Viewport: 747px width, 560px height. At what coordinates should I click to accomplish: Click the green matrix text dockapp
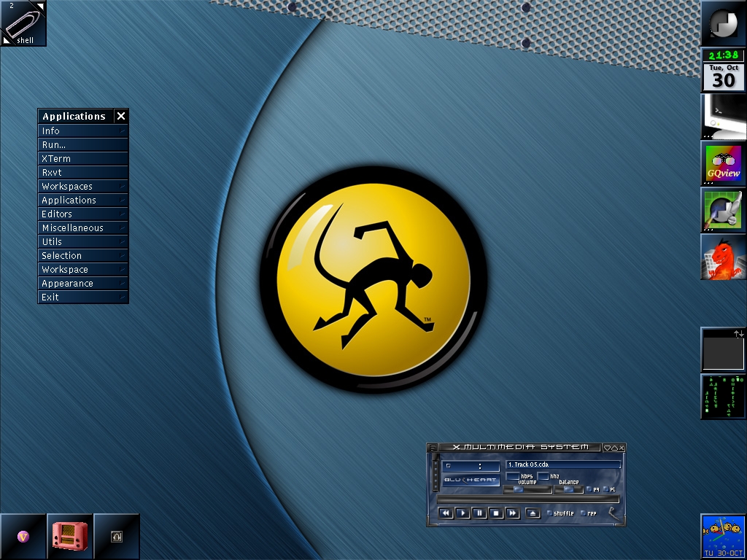(724, 397)
